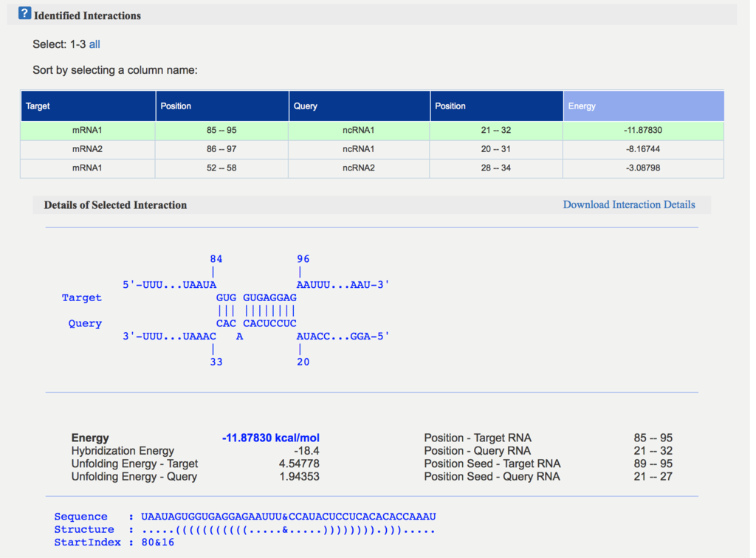Click position marker 84 in the diagram
756x558 pixels.
[216, 259]
